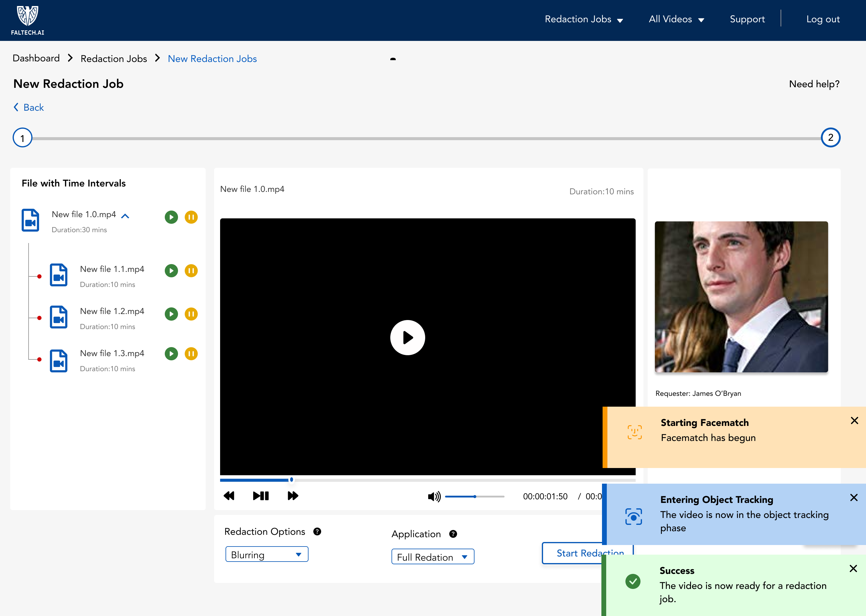This screenshot has width=866, height=616.
Task: Click video progress bar handle
Action: point(292,480)
